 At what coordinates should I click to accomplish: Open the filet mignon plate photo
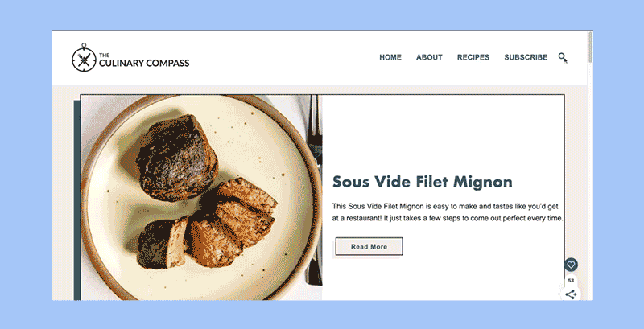click(201, 198)
